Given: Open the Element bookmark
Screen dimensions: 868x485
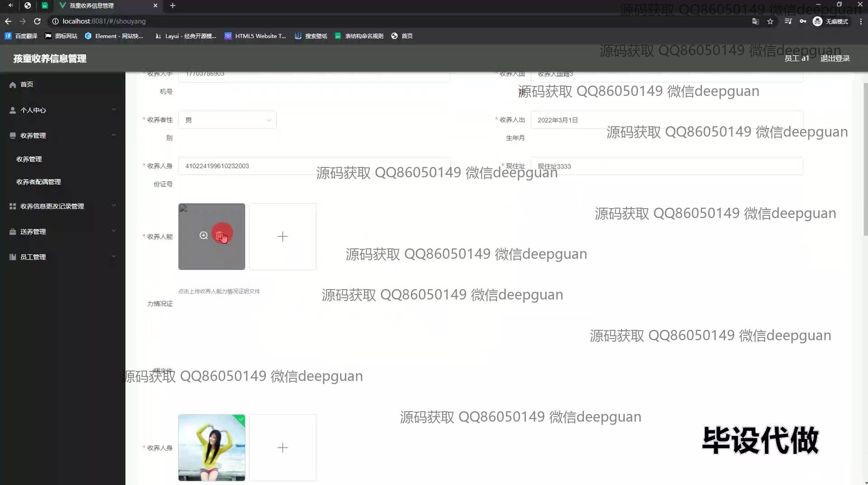Looking at the screenshot, I should coord(114,36).
